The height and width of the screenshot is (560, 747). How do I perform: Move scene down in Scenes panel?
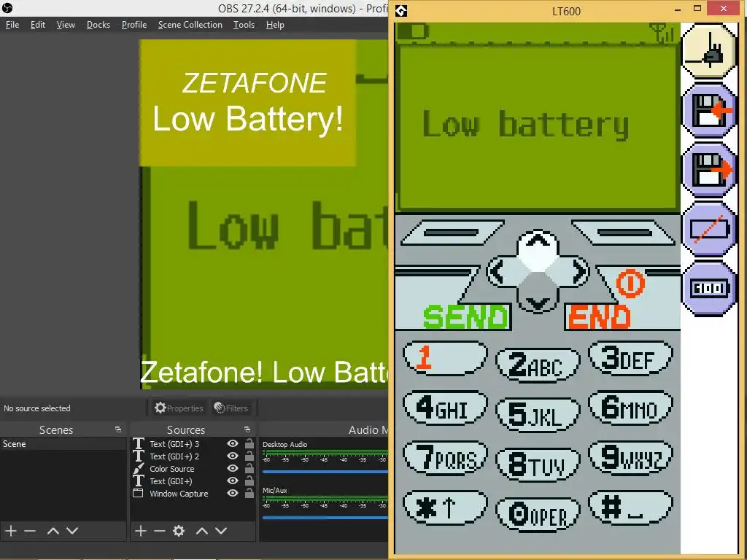72,531
